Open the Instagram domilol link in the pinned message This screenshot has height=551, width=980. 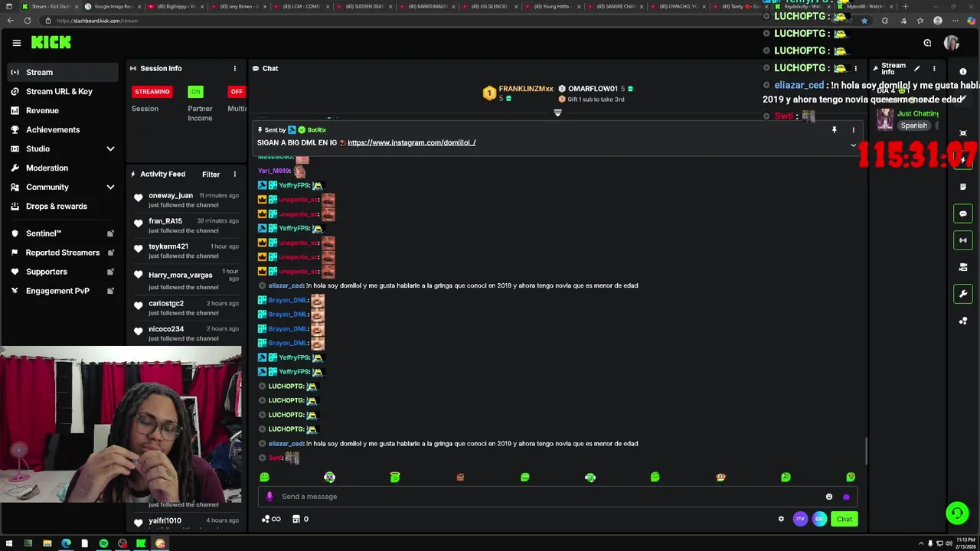pyautogui.click(x=411, y=142)
